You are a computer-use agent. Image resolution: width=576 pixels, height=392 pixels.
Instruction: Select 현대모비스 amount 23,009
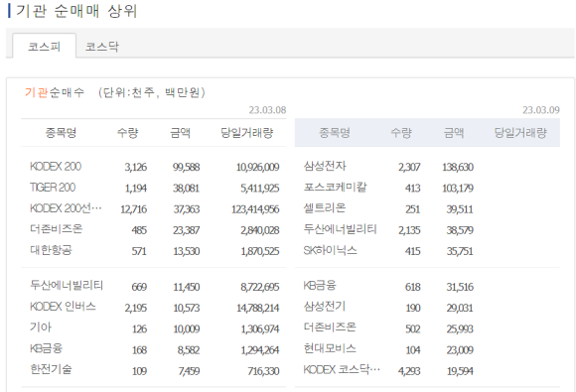click(x=460, y=349)
